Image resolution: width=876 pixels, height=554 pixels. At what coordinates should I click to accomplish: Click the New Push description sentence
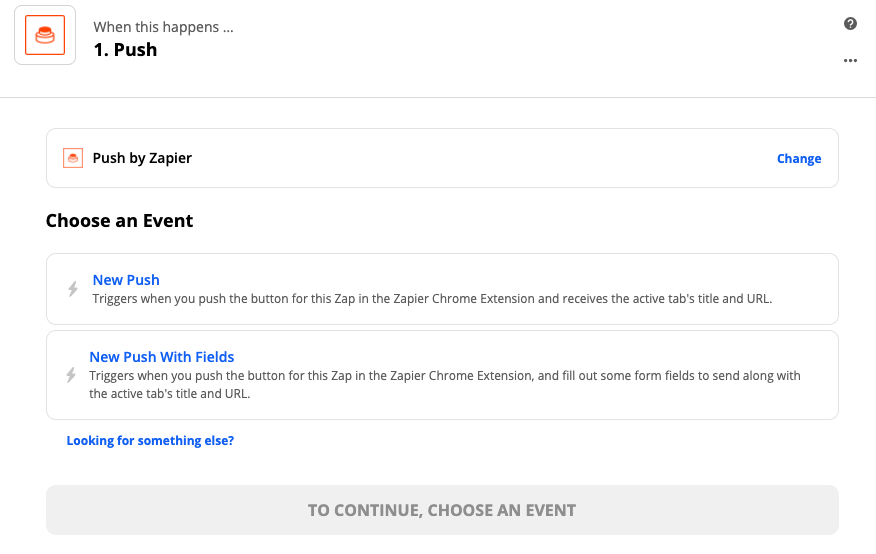coord(432,298)
